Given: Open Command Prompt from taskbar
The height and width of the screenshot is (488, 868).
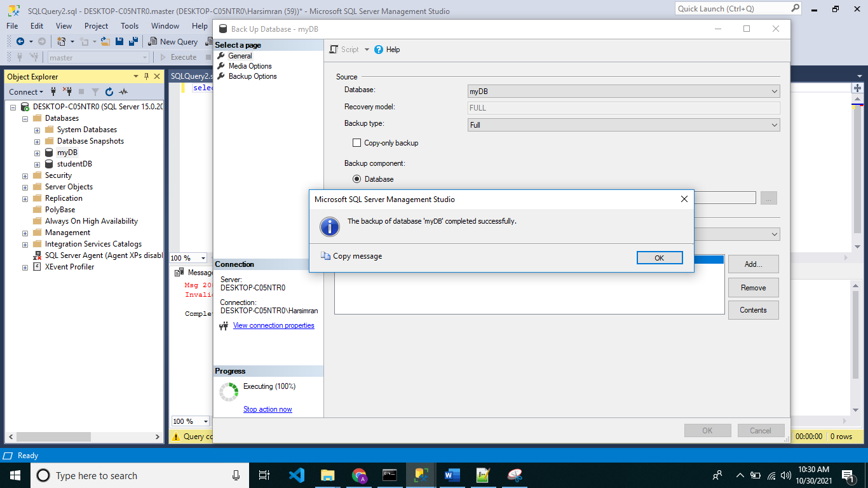Looking at the screenshot, I should (390, 475).
